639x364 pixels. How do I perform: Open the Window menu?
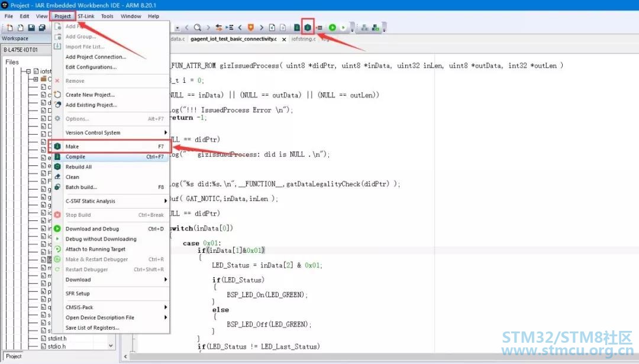131,17
